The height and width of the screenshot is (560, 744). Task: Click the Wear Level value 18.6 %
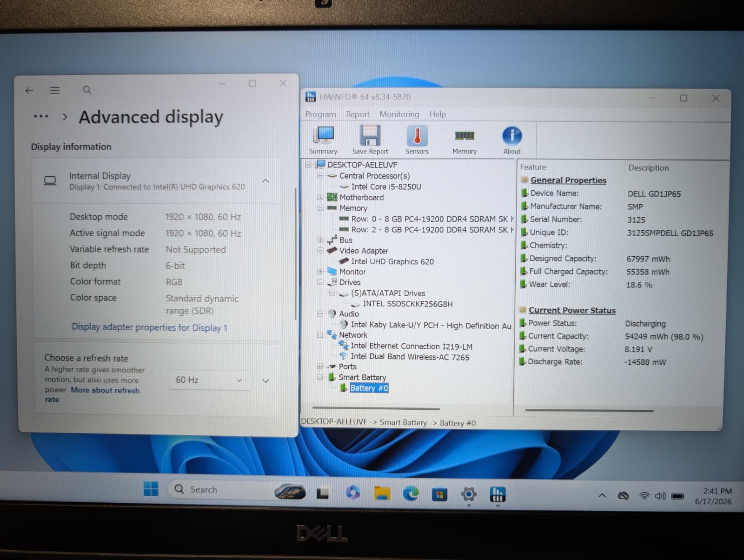pyautogui.click(x=639, y=285)
